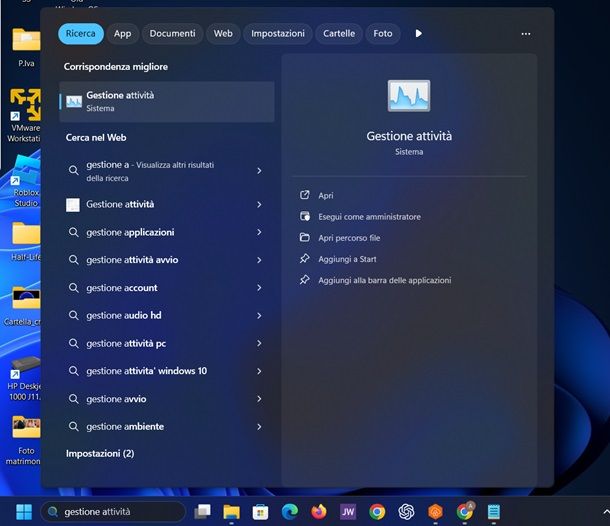
Task: Open the Cartelle filter tab
Action: (339, 33)
